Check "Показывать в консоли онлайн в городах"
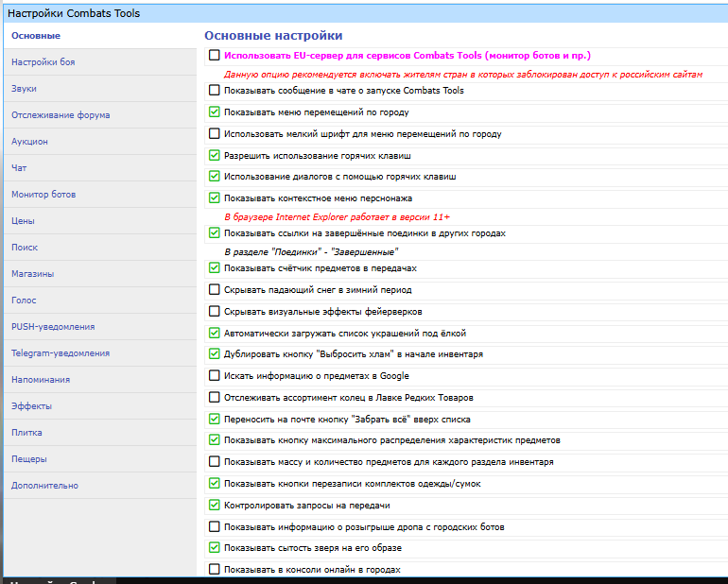728x584 pixels. (x=214, y=570)
